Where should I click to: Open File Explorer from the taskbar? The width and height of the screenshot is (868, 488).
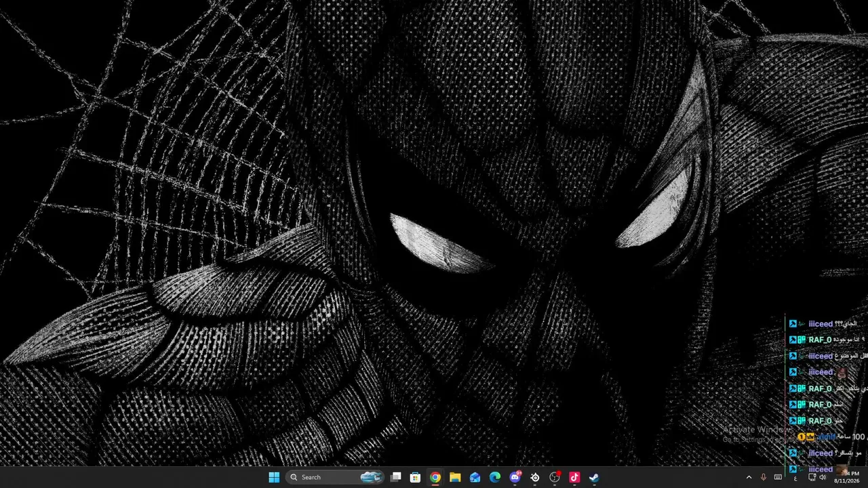(455, 477)
